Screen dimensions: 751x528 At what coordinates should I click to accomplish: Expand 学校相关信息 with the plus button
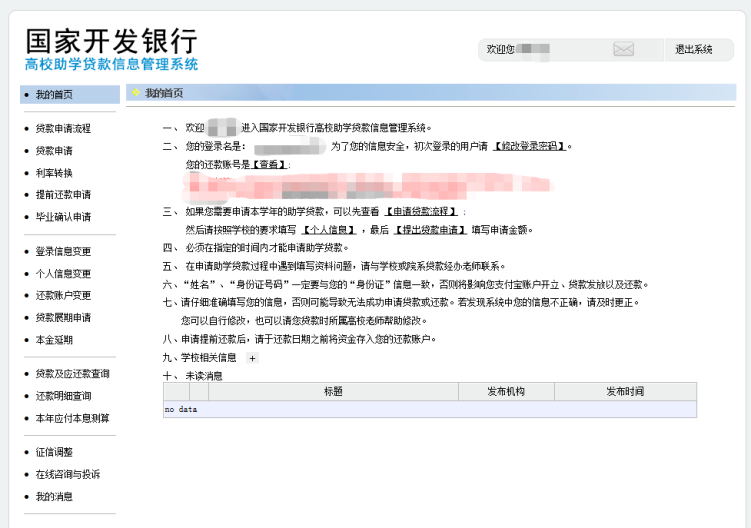252,357
